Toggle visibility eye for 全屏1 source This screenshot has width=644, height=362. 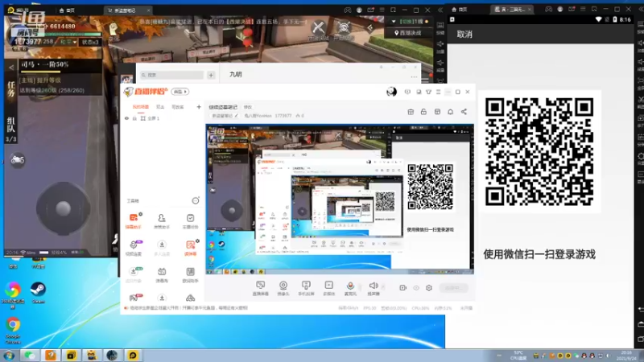click(126, 118)
